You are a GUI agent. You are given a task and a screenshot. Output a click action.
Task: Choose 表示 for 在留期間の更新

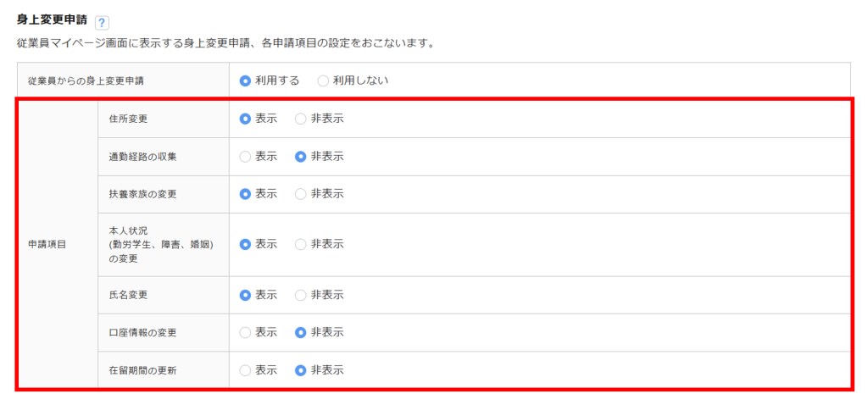click(x=245, y=370)
